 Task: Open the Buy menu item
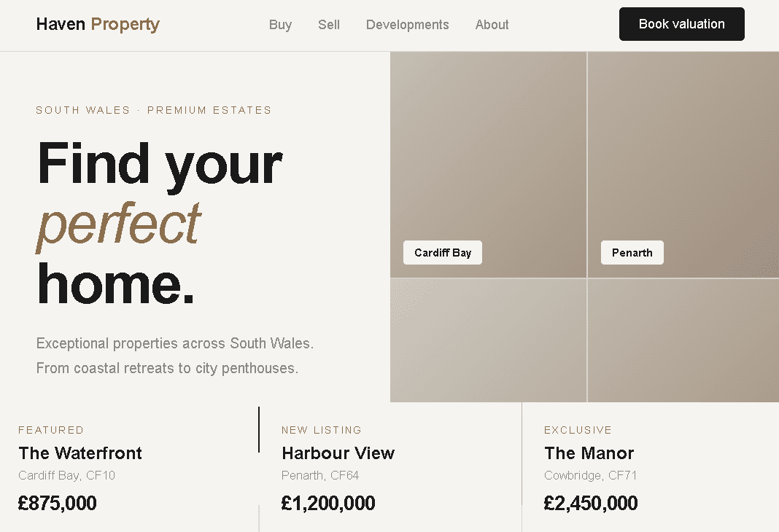[280, 24]
